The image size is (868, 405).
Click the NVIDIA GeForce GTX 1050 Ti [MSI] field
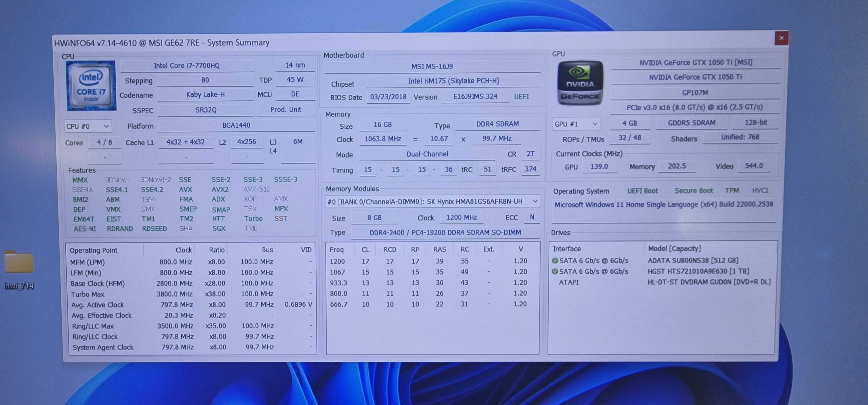695,63
